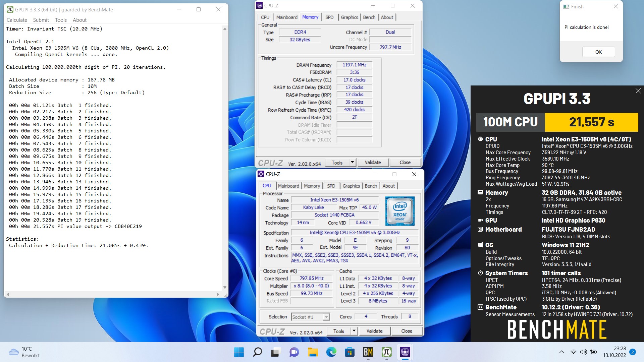The image size is (644, 362).
Task: Switch to SPD tab in upper CPU-Z
Action: coord(329,17)
